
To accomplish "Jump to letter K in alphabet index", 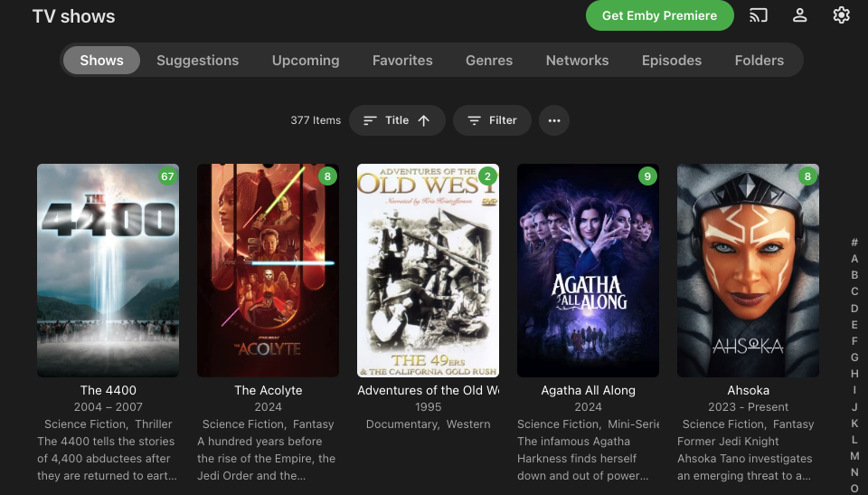I will point(854,423).
